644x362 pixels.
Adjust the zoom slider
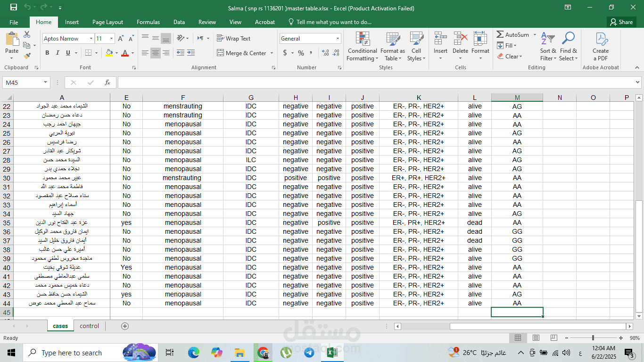593,338
